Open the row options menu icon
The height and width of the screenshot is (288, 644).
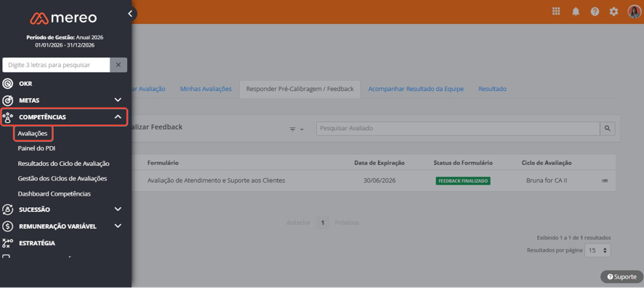coord(605,180)
